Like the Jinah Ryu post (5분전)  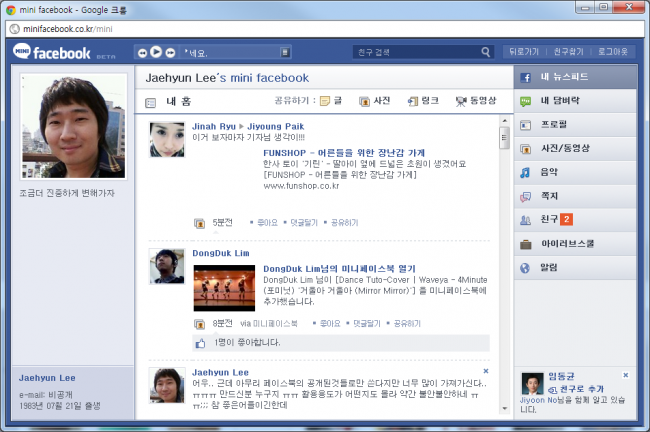click(267, 223)
